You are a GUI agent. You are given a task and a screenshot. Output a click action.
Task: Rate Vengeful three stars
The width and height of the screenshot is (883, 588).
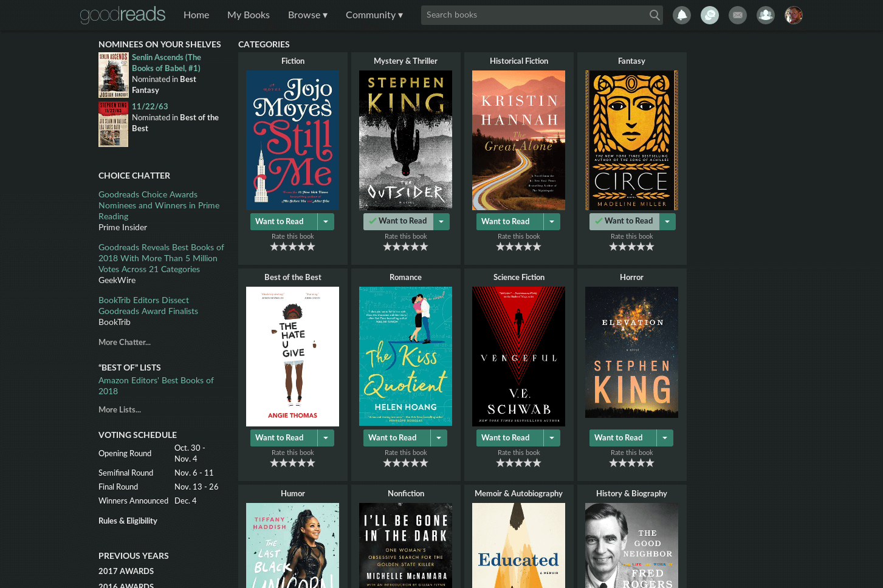click(519, 463)
